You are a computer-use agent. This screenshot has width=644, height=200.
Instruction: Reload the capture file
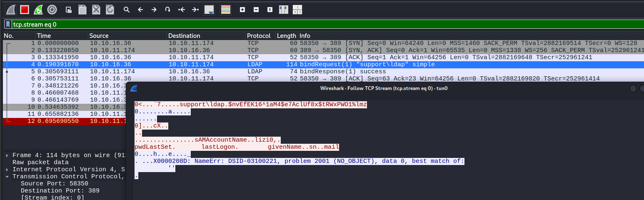110,9
